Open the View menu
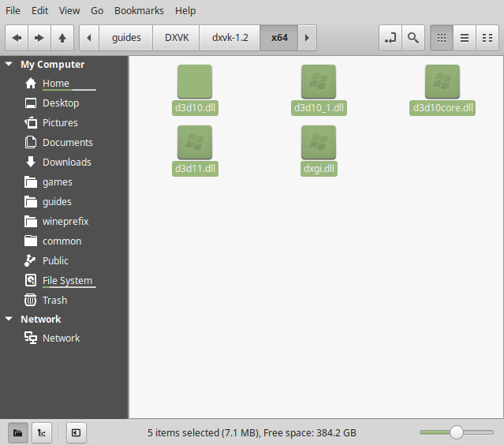Viewport: 504px width, 445px height. click(69, 10)
